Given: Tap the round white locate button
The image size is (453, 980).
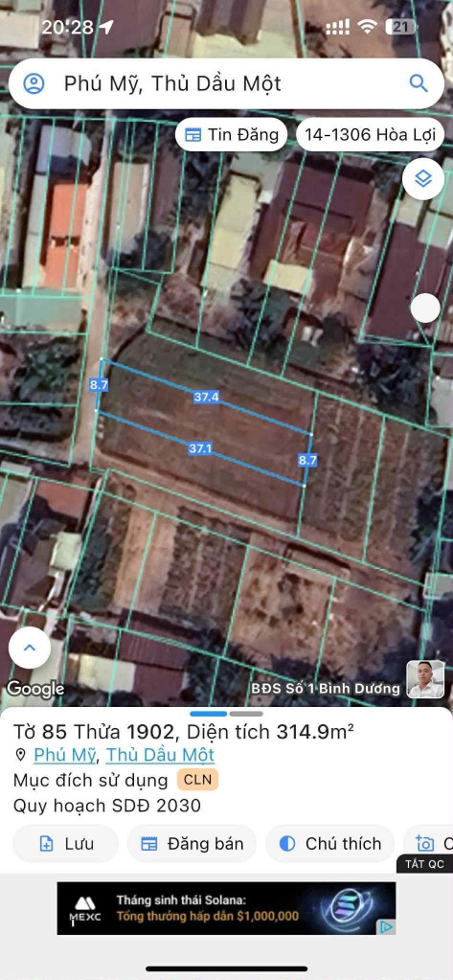Looking at the screenshot, I should 425,308.
